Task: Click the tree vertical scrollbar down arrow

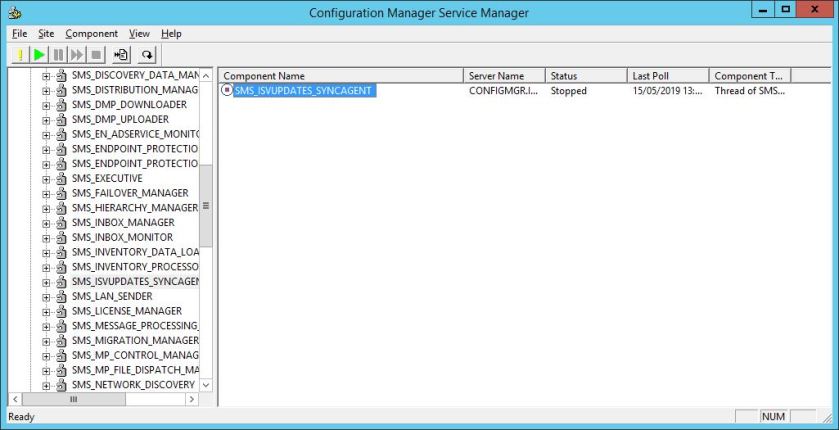Action: tap(206, 385)
